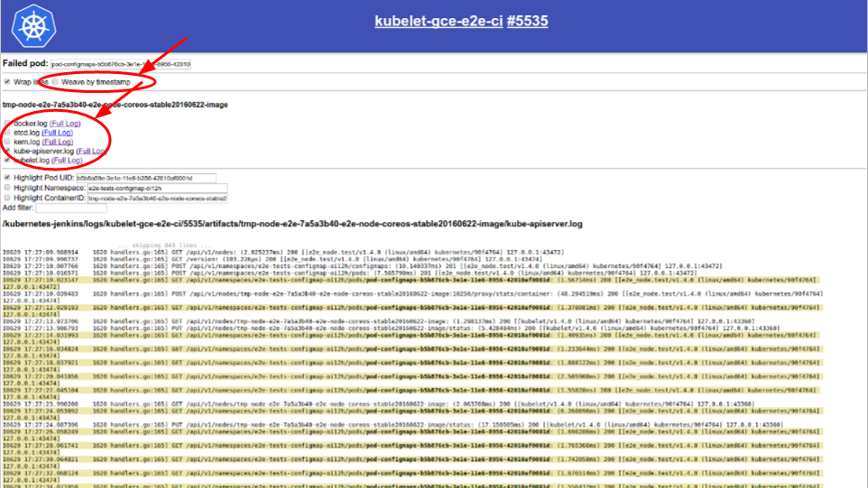Open the kubelet-gce-e2e-ci job link
868x488 pixels.
pyautogui.click(x=439, y=21)
